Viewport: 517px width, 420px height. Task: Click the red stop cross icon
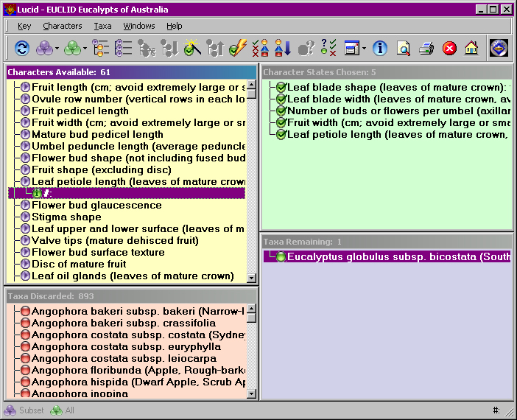[449, 49]
